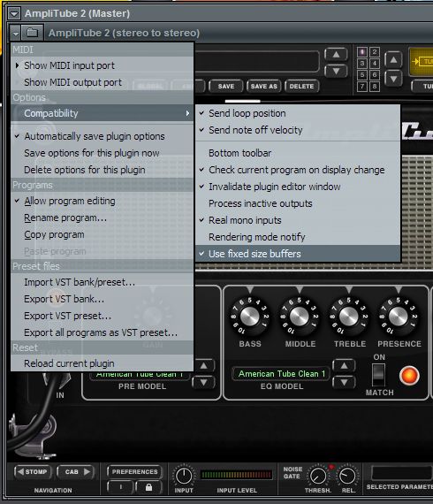Click the SAVE AS preset button

click(x=263, y=86)
